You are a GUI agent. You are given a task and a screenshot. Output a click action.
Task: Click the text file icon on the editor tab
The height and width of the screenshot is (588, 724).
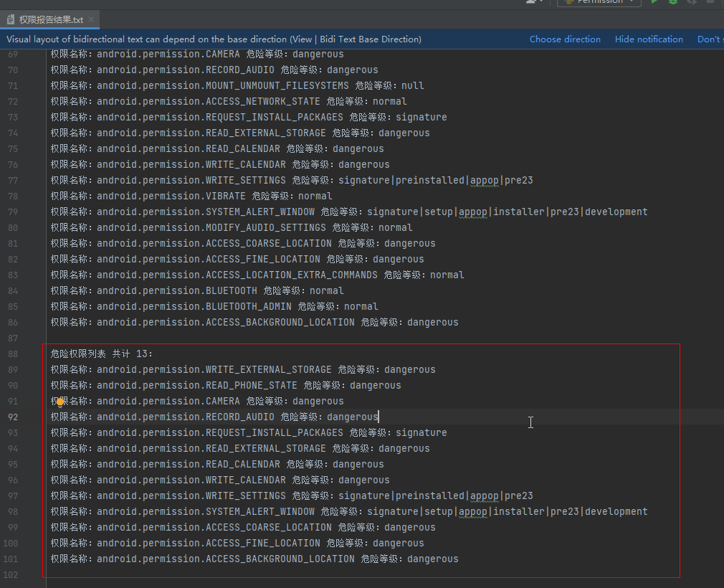click(11, 20)
